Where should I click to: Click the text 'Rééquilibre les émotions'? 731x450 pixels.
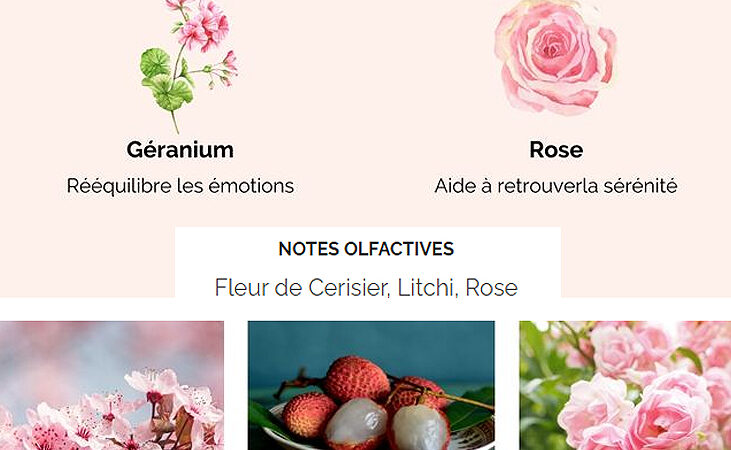(180, 186)
